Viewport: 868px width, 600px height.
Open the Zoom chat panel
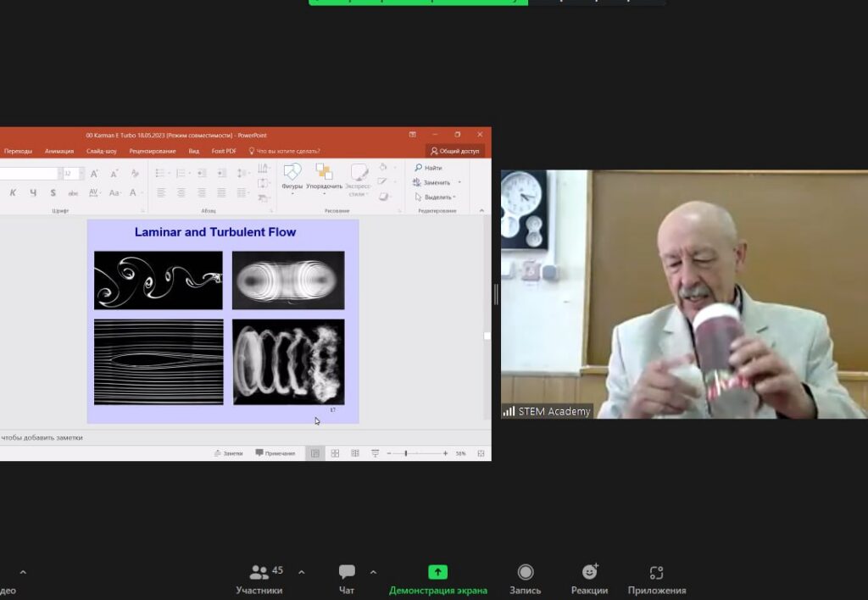[x=347, y=579]
